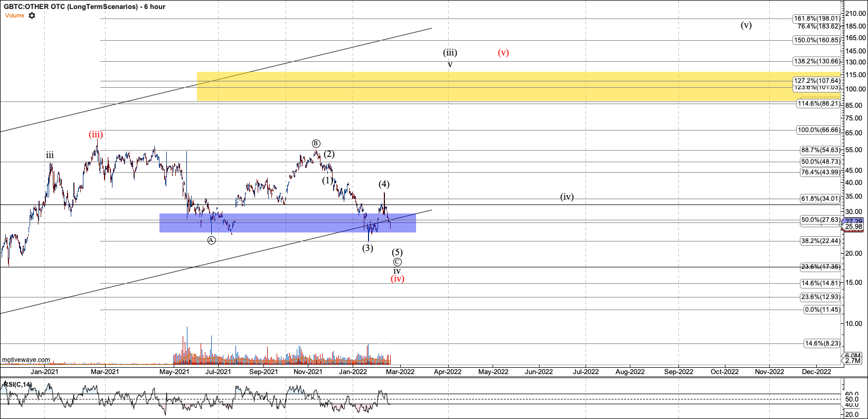
Task: Click the motivewave.com attribution text
Action: pos(26,360)
